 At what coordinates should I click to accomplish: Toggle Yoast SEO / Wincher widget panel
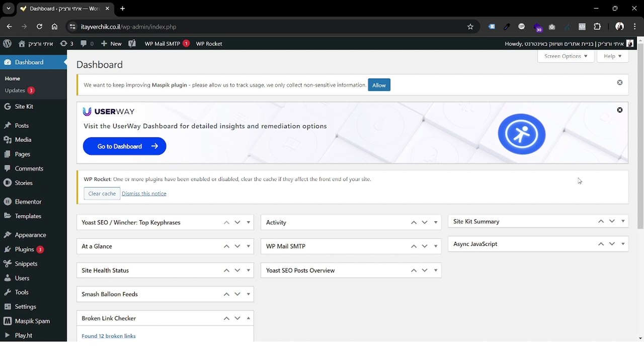(x=248, y=222)
